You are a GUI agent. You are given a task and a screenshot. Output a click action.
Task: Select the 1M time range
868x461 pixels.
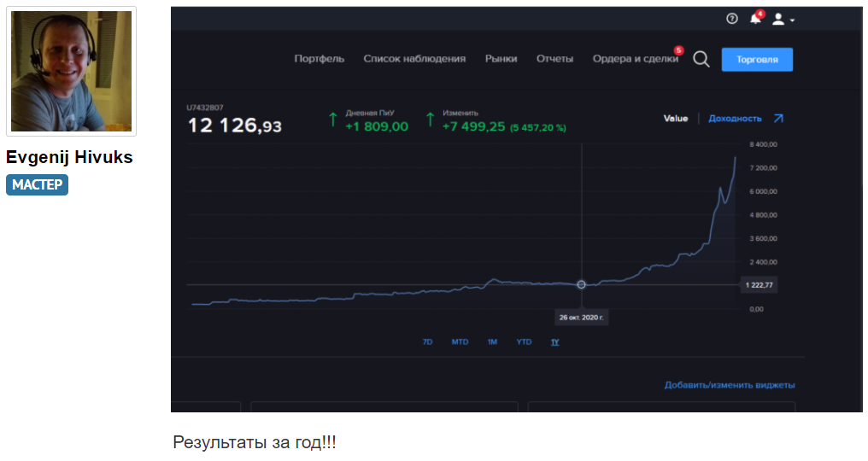pos(492,342)
